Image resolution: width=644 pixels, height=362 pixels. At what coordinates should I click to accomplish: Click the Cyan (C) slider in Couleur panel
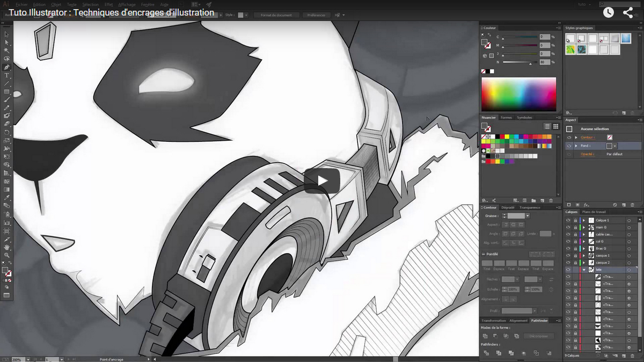519,38
